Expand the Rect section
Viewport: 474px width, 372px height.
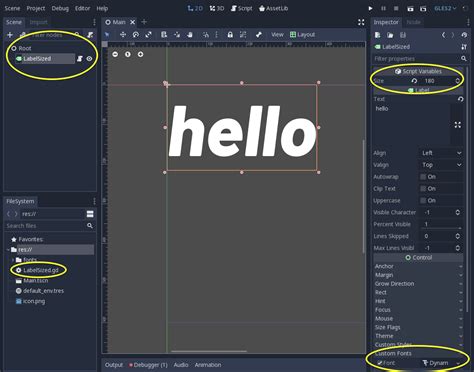click(418, 292)
